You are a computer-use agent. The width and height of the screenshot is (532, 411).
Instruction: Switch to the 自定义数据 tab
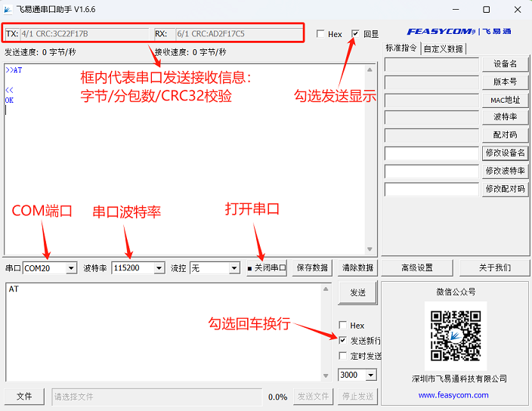coord(444,48)
